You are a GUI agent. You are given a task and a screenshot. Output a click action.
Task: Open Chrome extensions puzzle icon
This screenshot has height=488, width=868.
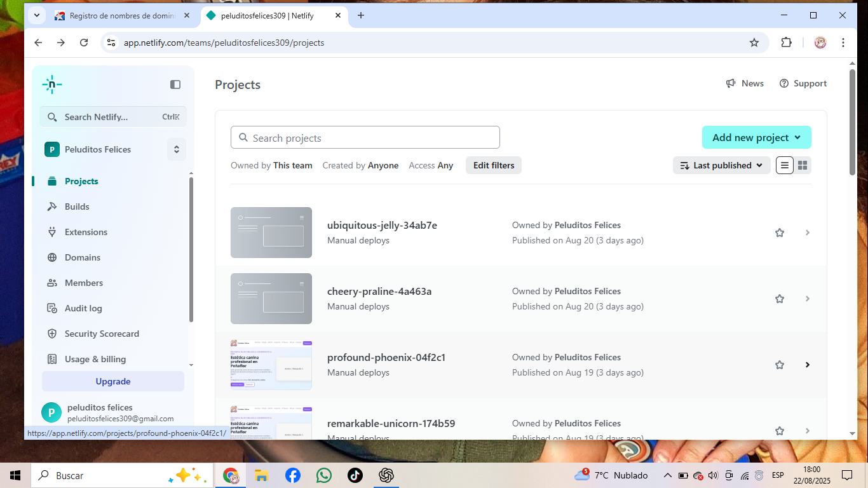click(787, 43)
